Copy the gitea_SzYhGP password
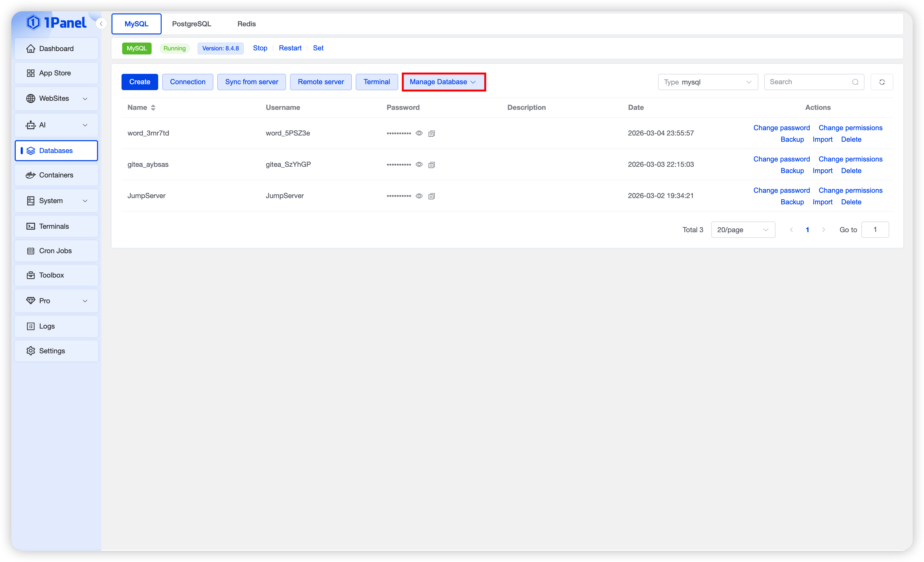Screen dimensions: 924x562 [432, 165]
